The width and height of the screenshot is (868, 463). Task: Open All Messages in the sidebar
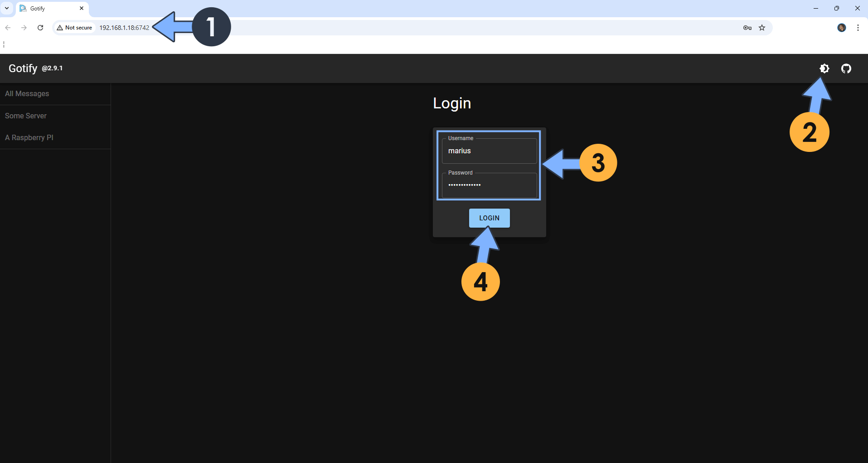coord(27,94)
